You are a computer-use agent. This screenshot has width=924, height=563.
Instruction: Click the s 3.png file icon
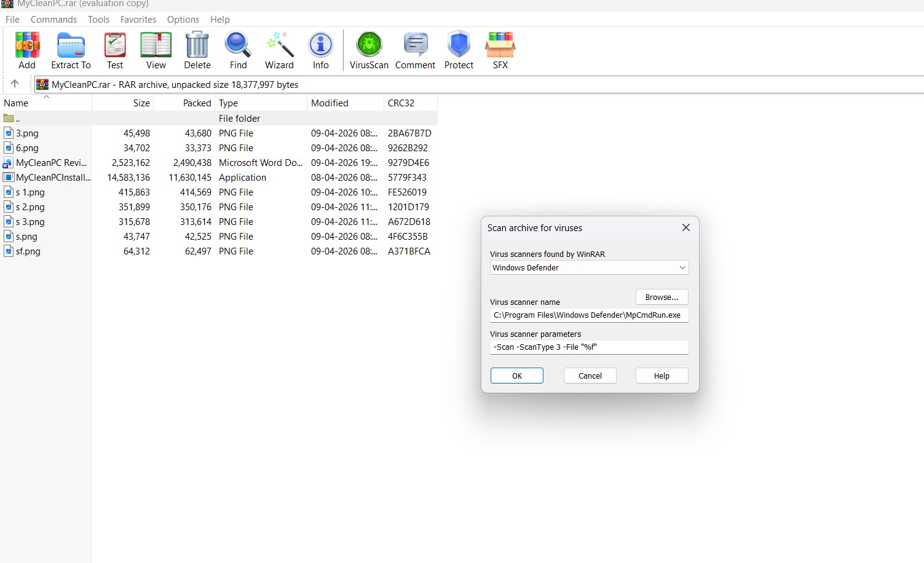9,221
